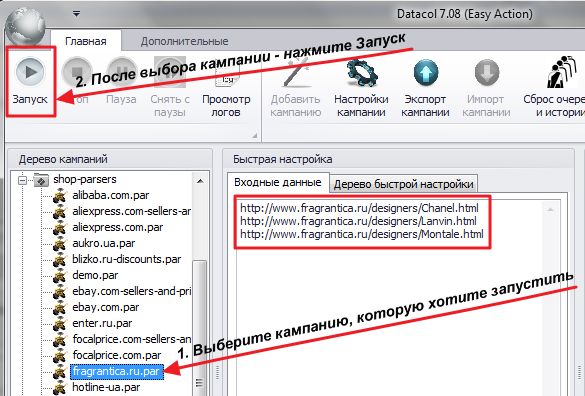Click Добавить кампанию wand icon

[296, 73]
